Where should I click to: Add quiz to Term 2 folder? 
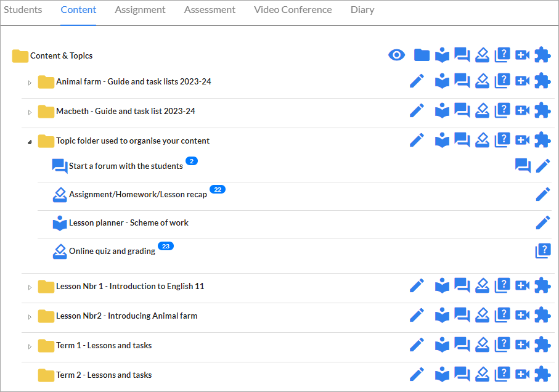point(502,375)
